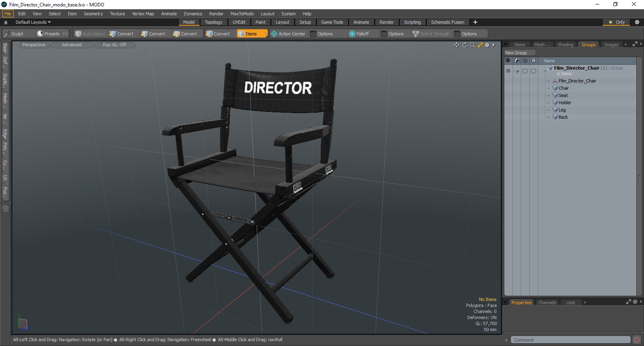
Task: Open Groups panel more-options arrow
Action: [641, 44]
